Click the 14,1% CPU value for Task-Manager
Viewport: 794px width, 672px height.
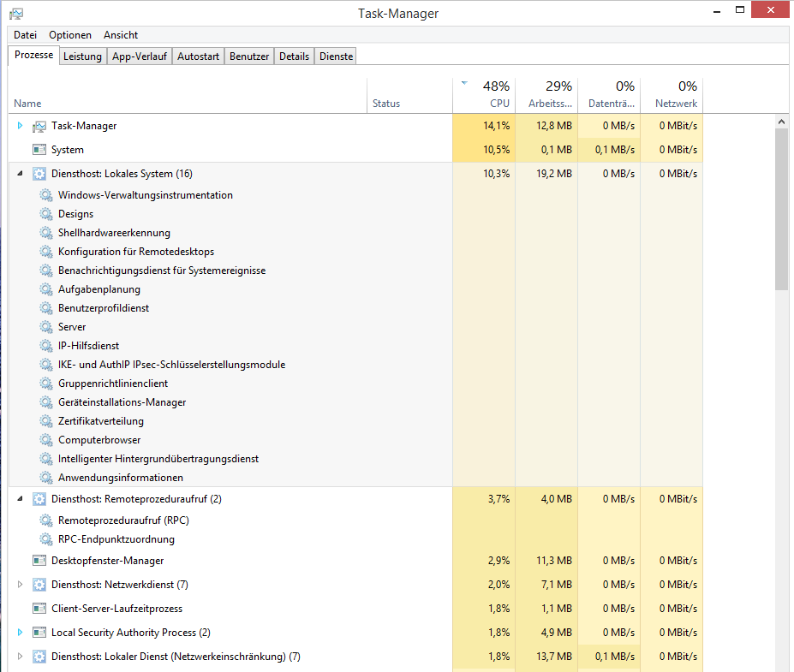click(x=496, y=126)
